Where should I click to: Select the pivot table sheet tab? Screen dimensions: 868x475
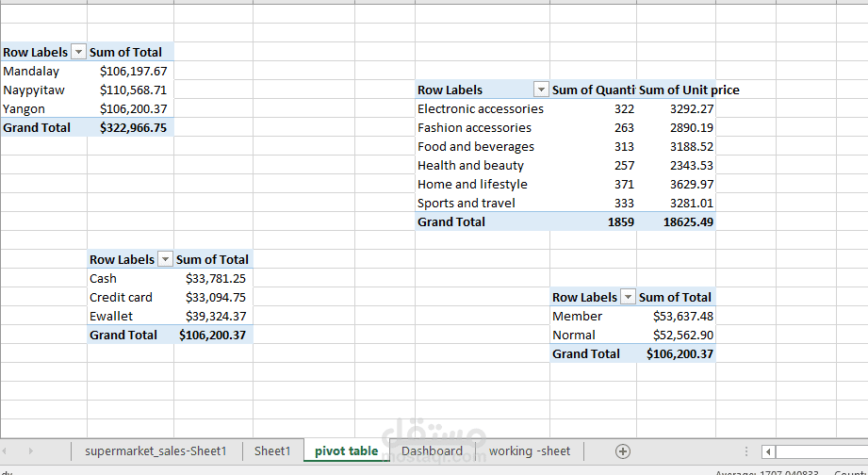point(347,450)
